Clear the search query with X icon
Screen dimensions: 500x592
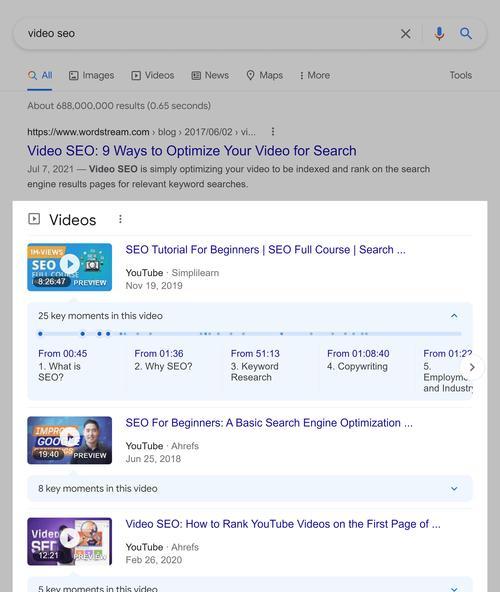(406, 34)
